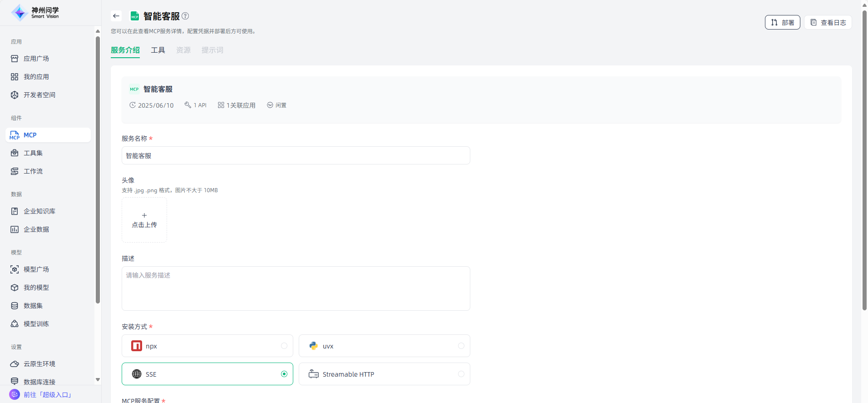868x403 pixels.
Task: Open 模型广场 in sidebar
Action: pos(36,269)
